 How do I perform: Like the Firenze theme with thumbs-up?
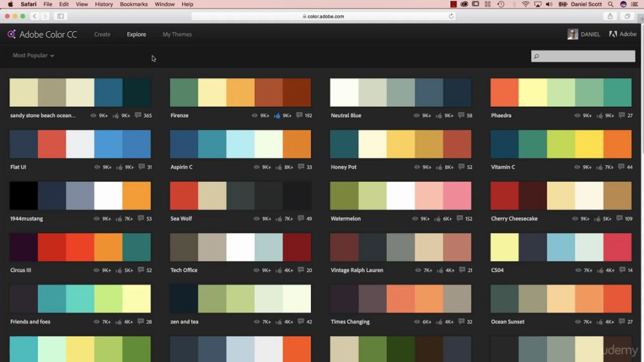point(277,115)
